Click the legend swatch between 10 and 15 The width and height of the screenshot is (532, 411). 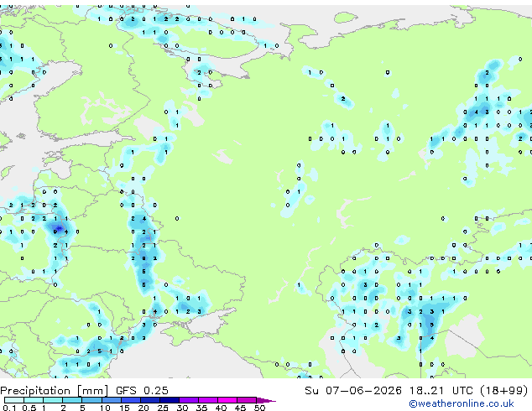pos(112,400)
